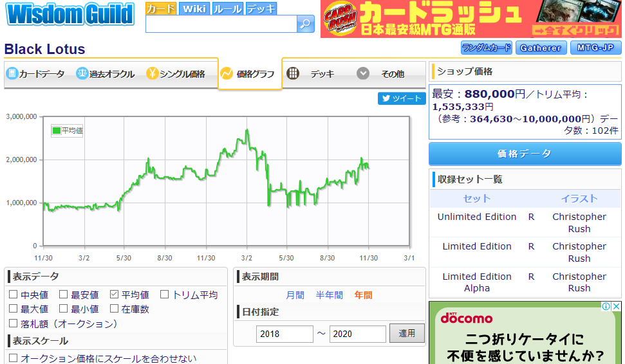Screen dimensions: 625x364
Task: Click the Twitter ツイート button
Action: (x=402, y=98)
